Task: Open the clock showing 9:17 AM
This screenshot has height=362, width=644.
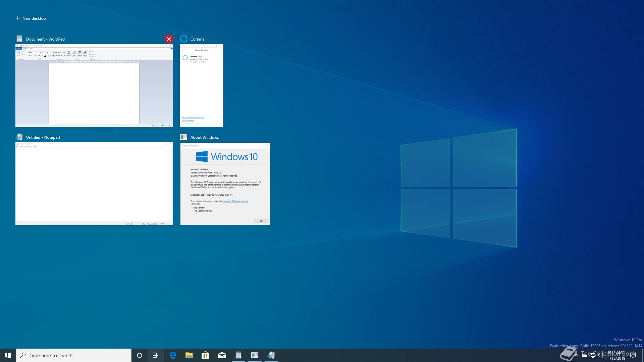Action: (x=615, y=355)
